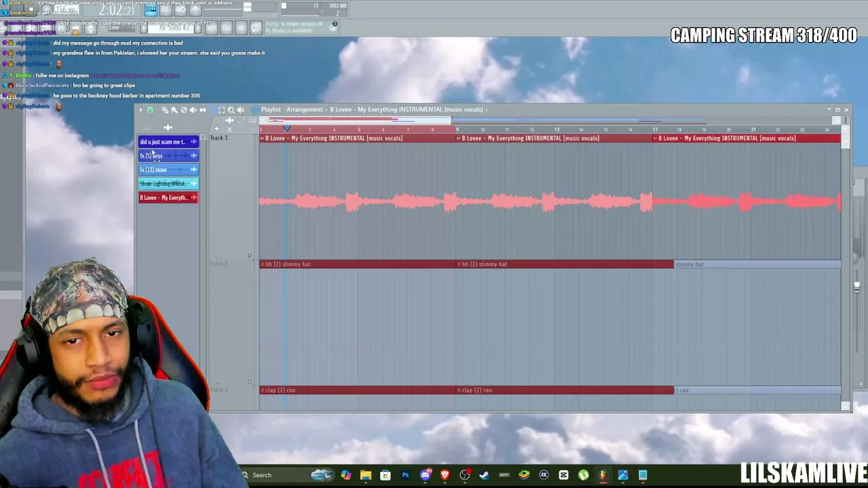Click the 2:02:21 time display

point(117,10)
